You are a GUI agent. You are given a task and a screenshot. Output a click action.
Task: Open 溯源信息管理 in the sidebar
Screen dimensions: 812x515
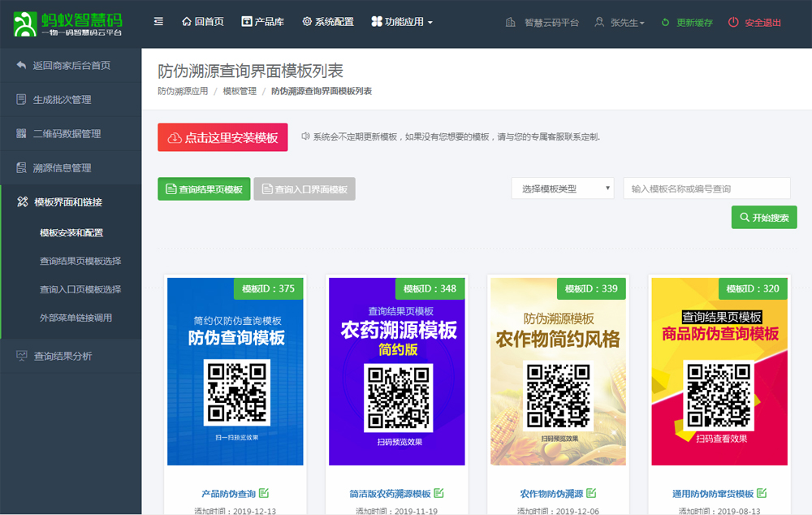tap(71, 168)
